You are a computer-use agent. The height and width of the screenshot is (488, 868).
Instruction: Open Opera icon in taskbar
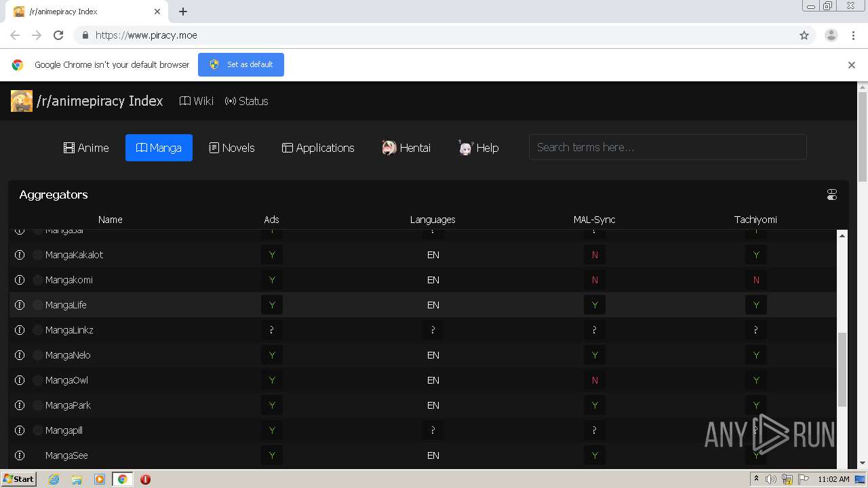(x=145, y=479)
